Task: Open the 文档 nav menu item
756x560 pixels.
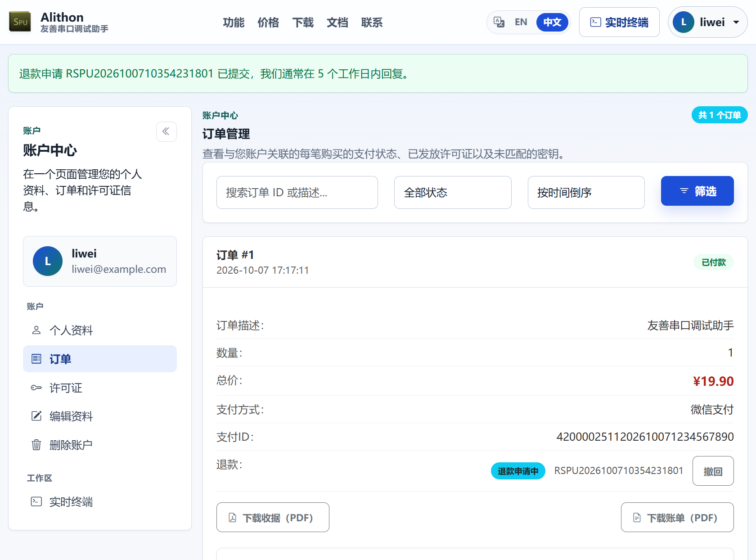Action: [x=337, y=23]
